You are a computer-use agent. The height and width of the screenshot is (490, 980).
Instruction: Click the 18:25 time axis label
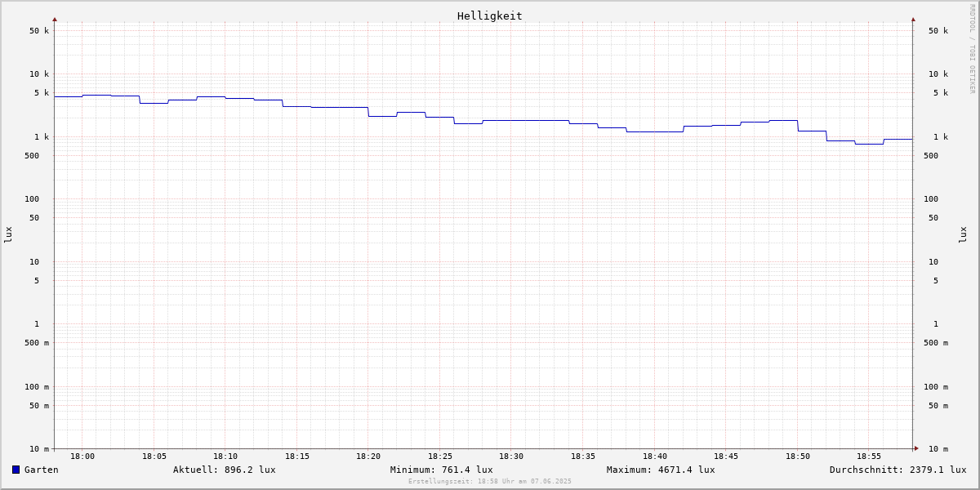coord(440,457)
